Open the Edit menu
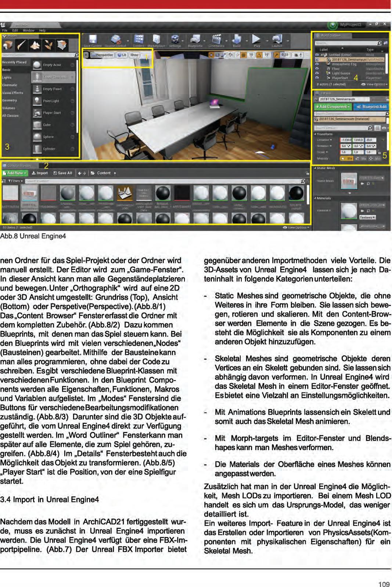This screenshot has width=392, height=587. (15, 31)
